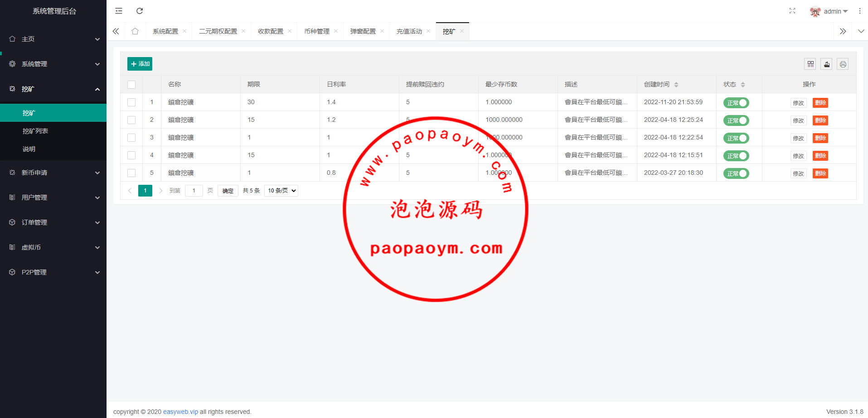Click the print table icon
868x418 pixels.
tap(843, 64)
